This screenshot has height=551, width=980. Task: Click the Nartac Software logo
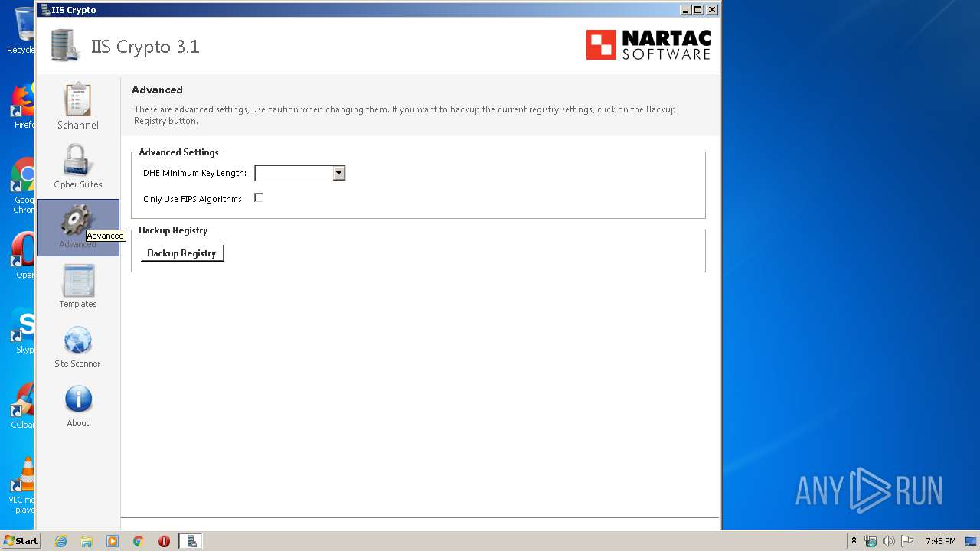648,45
